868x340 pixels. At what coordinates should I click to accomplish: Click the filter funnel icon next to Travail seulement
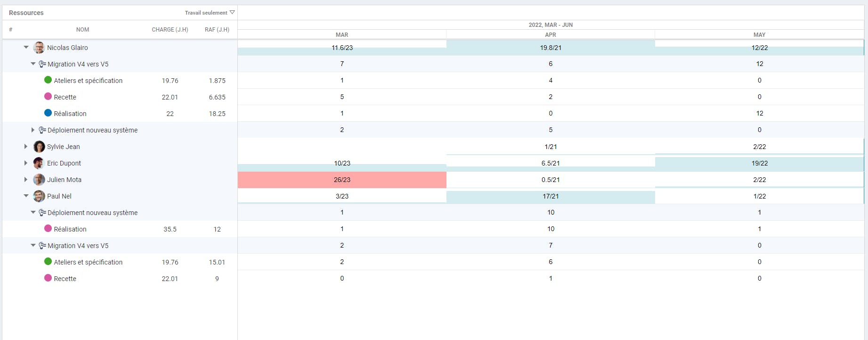[x=232, y=12]
